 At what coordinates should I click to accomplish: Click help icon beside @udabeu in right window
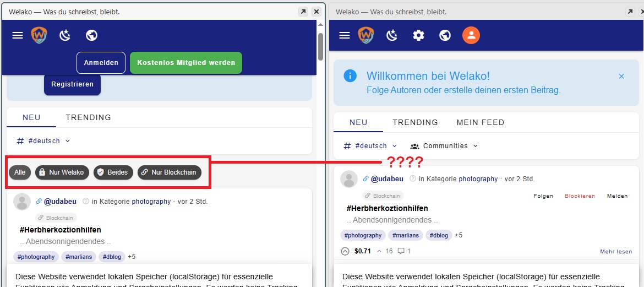[412, 179]
